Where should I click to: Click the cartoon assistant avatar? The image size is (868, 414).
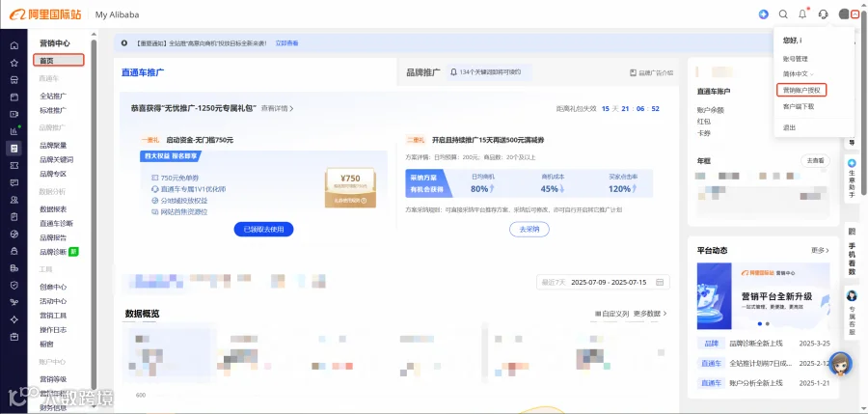[840, 365]
